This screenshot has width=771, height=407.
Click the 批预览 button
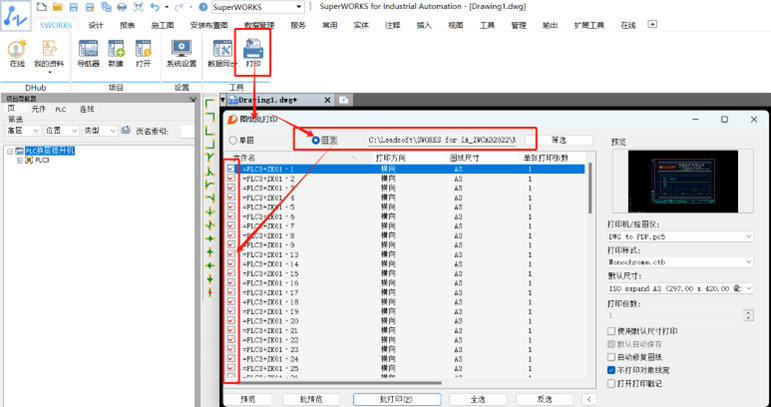(x=311, y=399)
